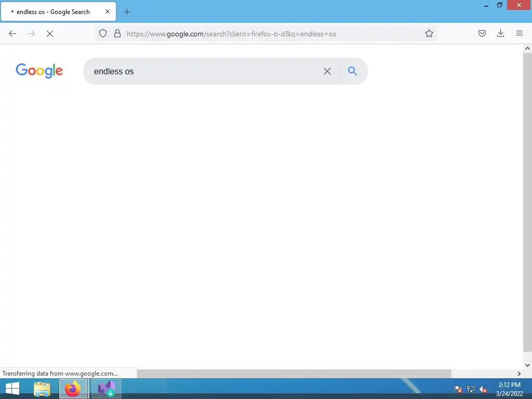Restore down the Firefox window

pos(499,5)
